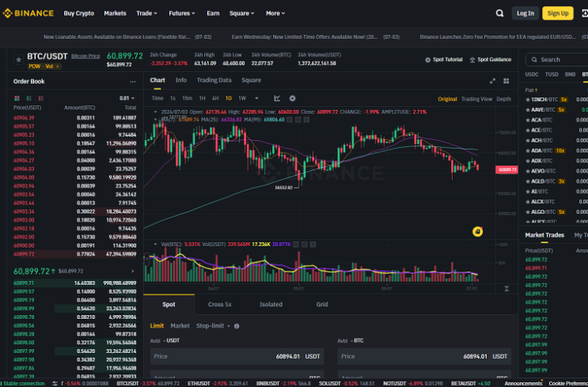Open the Grid trading tab
Screen dimensions: 588x387
click(x=322, y=305)
